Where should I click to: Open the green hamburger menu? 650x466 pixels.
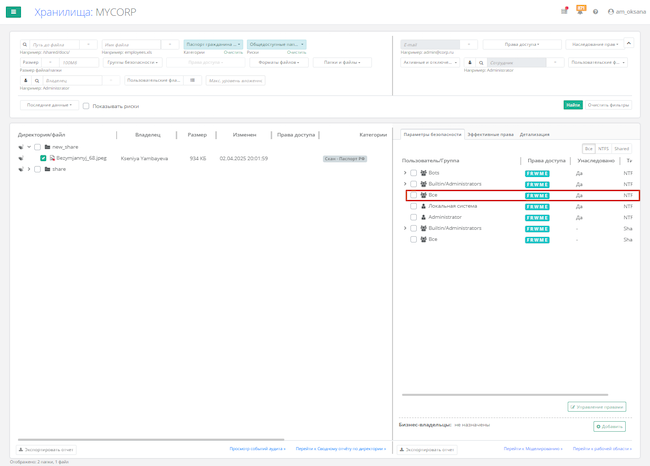coord(13,12)
